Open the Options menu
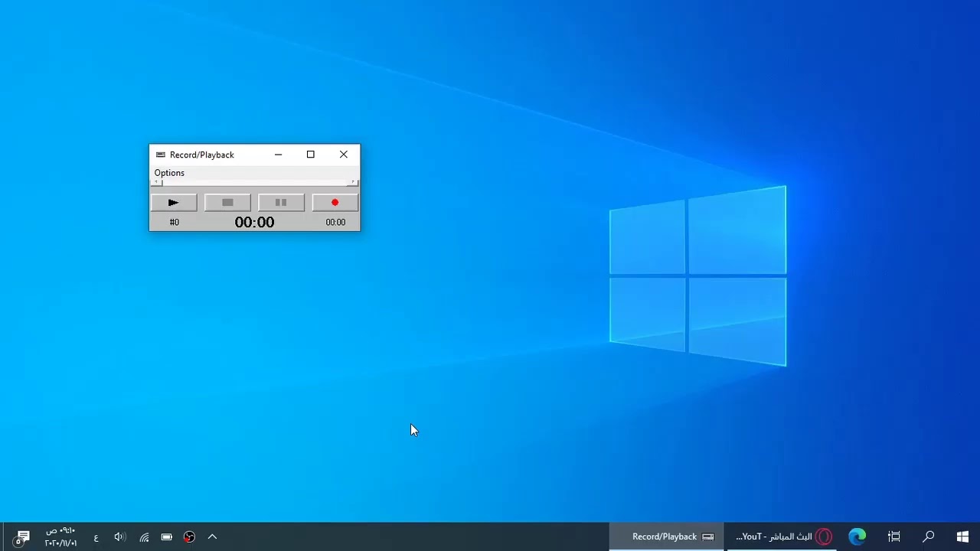 (x=169, y=173)
